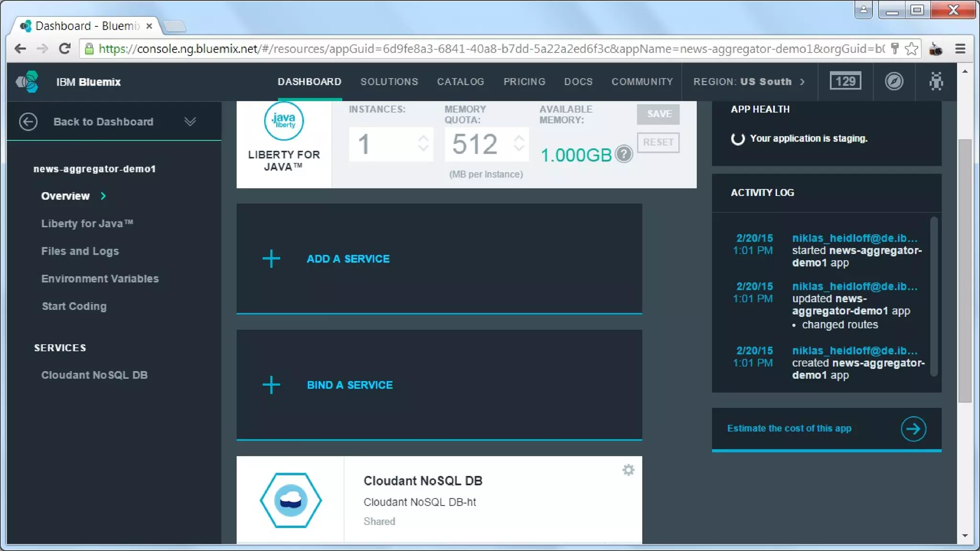
Task: Click the back arrow circle icon
Action: point(28,121)
